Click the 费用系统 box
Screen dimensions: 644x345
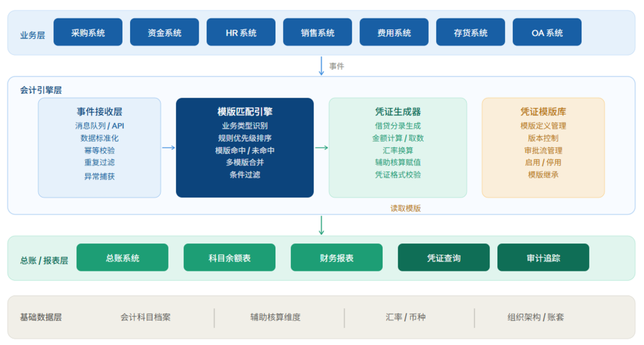(x=394, y=32)
